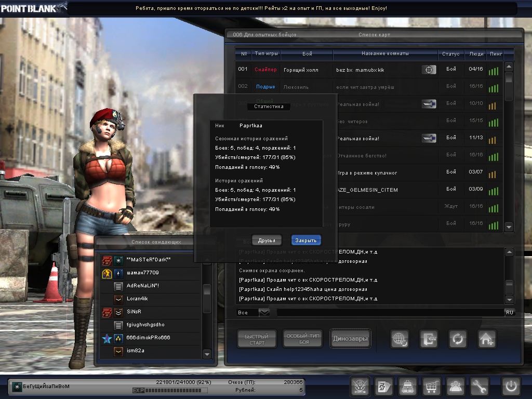
Task: Click rank icon next to ism82a
Action: tap(118, 351)
